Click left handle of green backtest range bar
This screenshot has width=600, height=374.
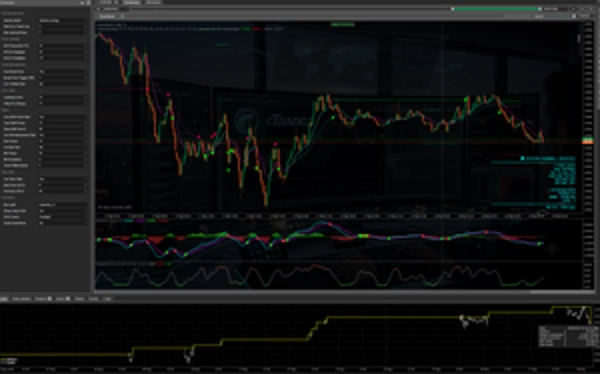tap(453, 9)
